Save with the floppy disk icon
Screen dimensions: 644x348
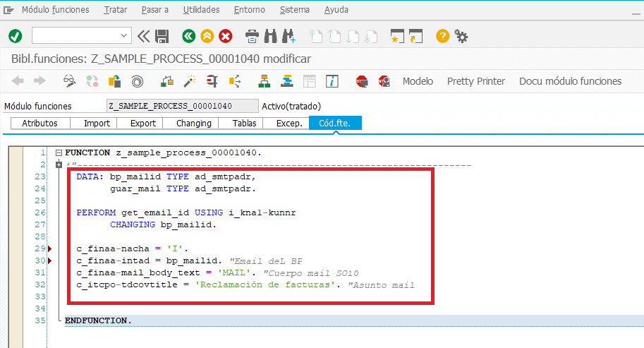162,36
